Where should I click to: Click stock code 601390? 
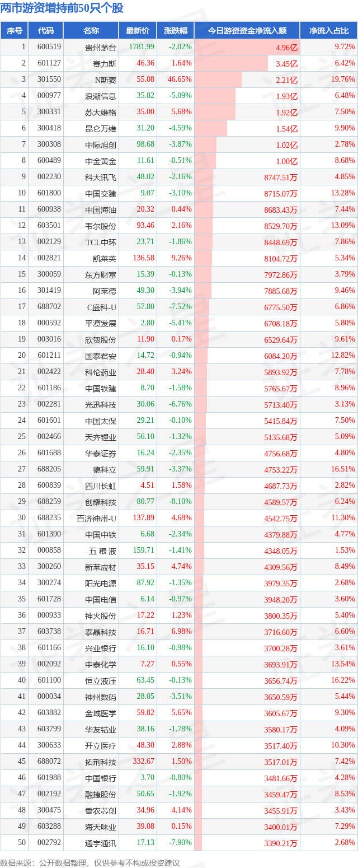(x=49, y=534)
